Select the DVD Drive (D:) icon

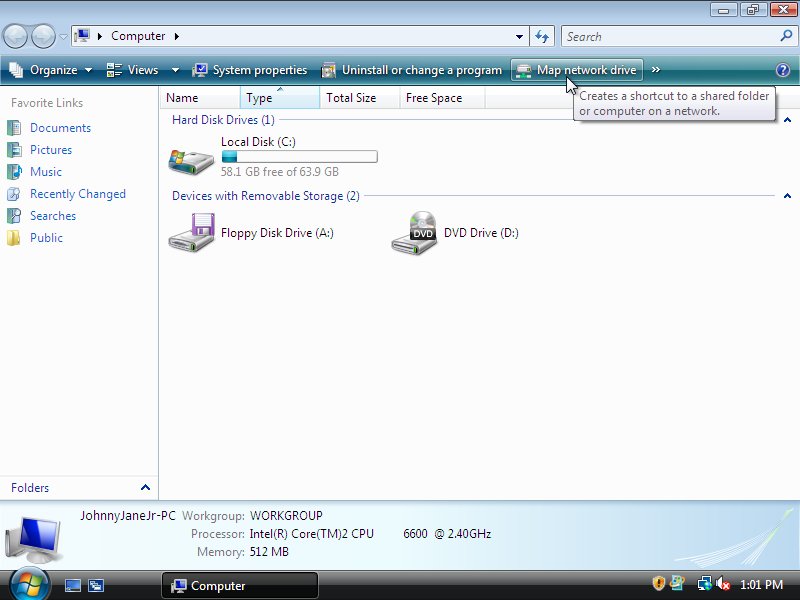coord(415,233)
